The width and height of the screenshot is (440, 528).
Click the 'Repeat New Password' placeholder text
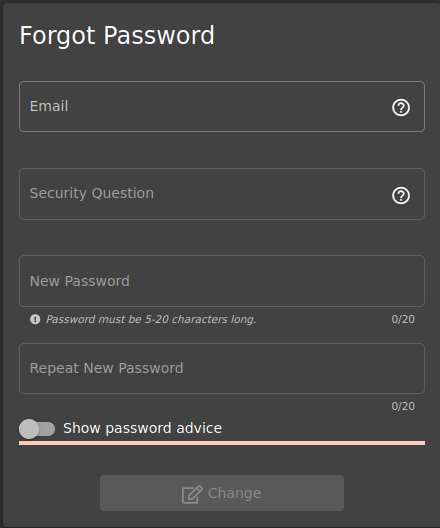tap(106, 368)
